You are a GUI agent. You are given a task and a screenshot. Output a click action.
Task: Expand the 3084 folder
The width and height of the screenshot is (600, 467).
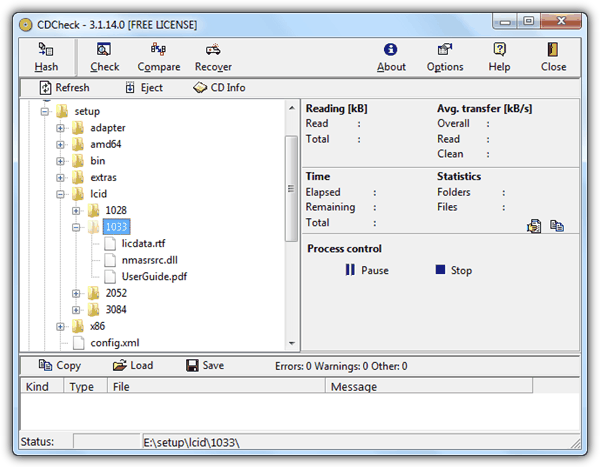76,310
